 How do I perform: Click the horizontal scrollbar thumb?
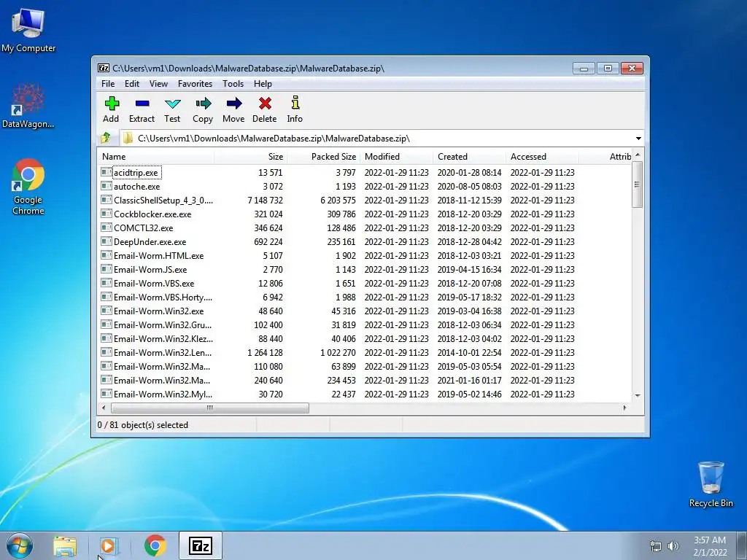pyautogui.click(x=209, y=408)
